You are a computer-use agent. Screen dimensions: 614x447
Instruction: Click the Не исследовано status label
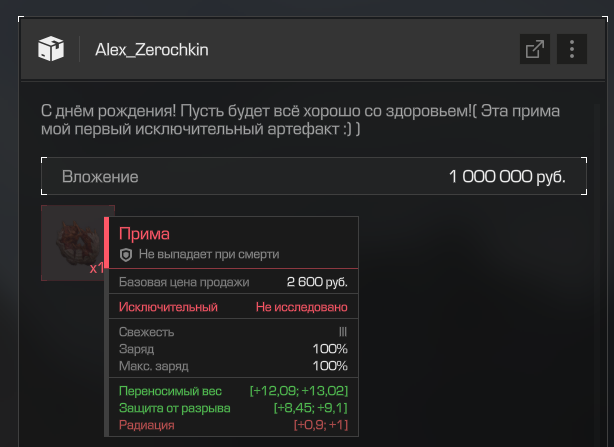tap(302, 307)
